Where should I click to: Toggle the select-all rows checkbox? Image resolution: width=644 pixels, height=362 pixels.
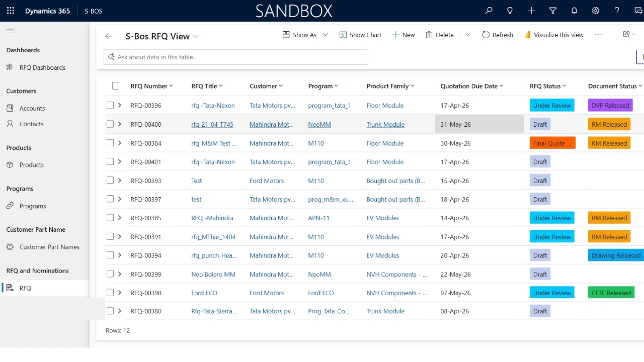(x=116, y=86)
